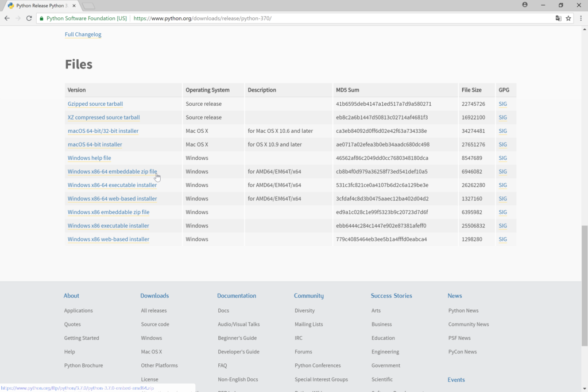
Task: Go back using the browser back arrow
Action: [x=7, y=18]
